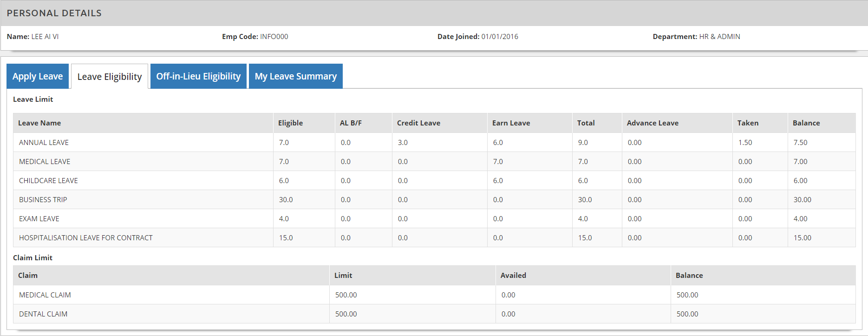Select the MEDICAL LEAVE row name

pyautogui.click(x=45, y=162)
